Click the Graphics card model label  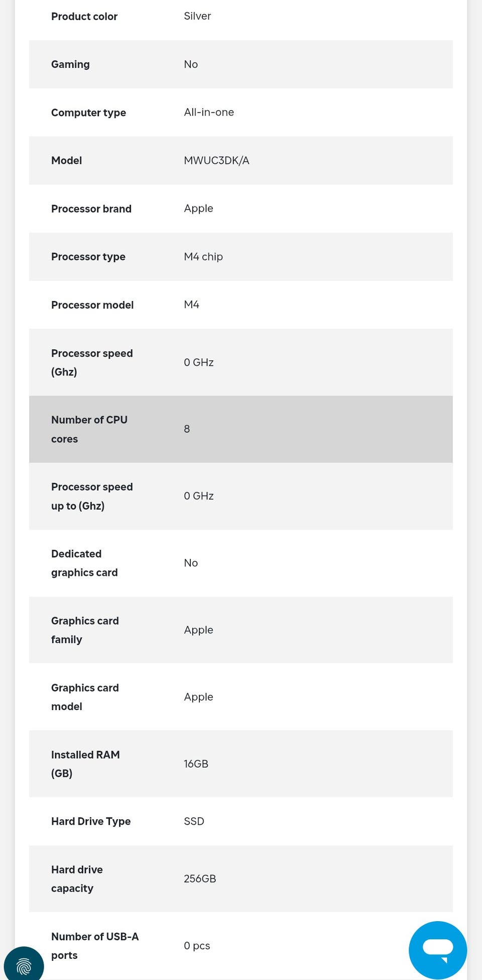tap(85, 697)
